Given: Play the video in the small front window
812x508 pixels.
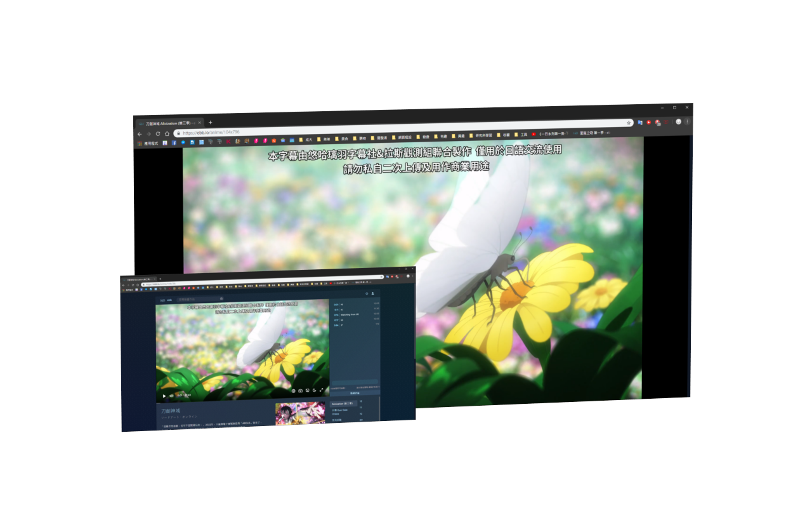Looking at the screenshot, I should [164, 396].
